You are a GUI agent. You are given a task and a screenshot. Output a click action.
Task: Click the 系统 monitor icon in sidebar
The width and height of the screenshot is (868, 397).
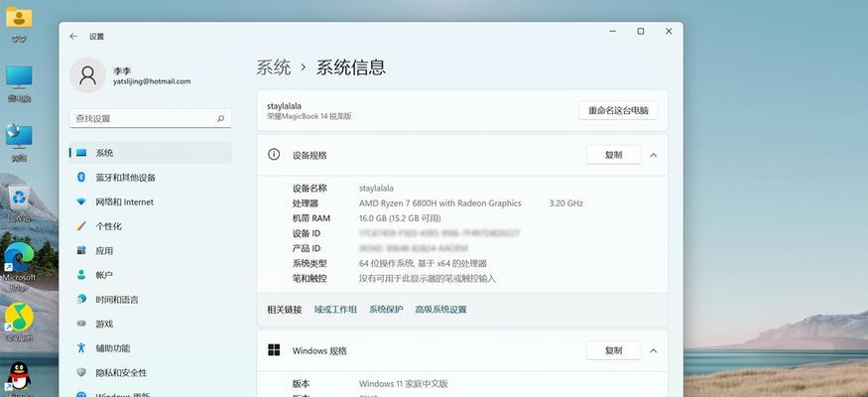(81, 153)
